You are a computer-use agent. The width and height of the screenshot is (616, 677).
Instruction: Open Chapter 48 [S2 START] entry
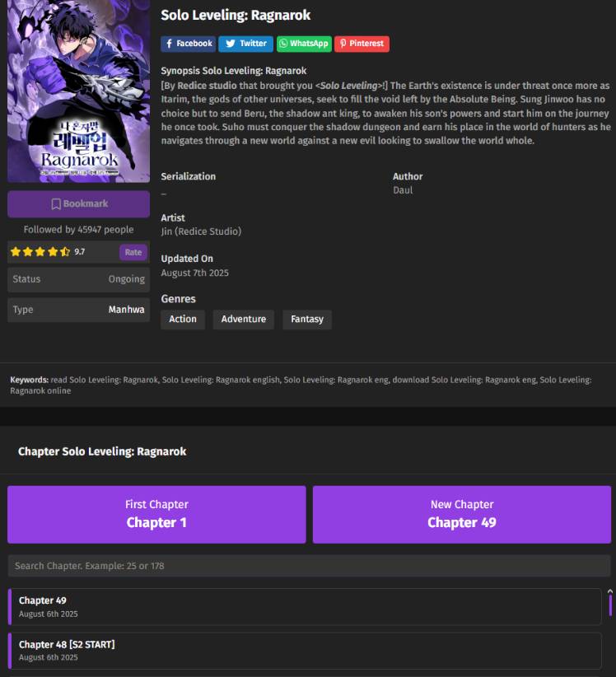pyautogui.click(x=305, y=651)
